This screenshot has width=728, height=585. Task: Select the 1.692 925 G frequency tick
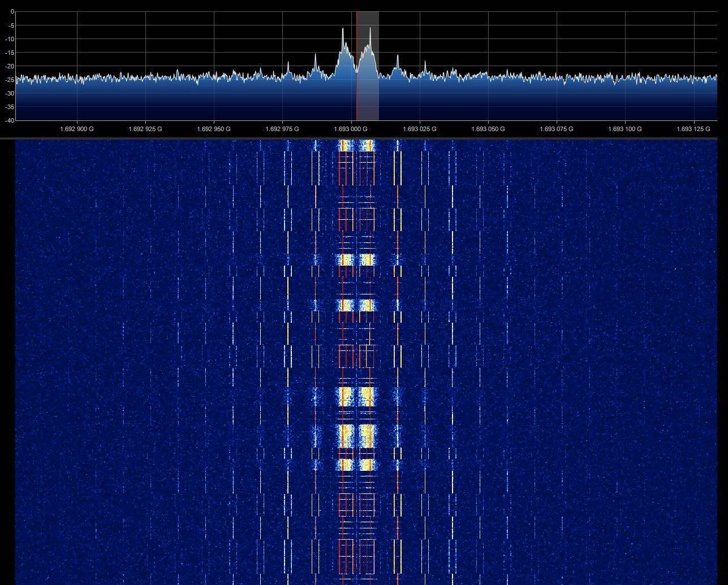(x=145, y=129)
